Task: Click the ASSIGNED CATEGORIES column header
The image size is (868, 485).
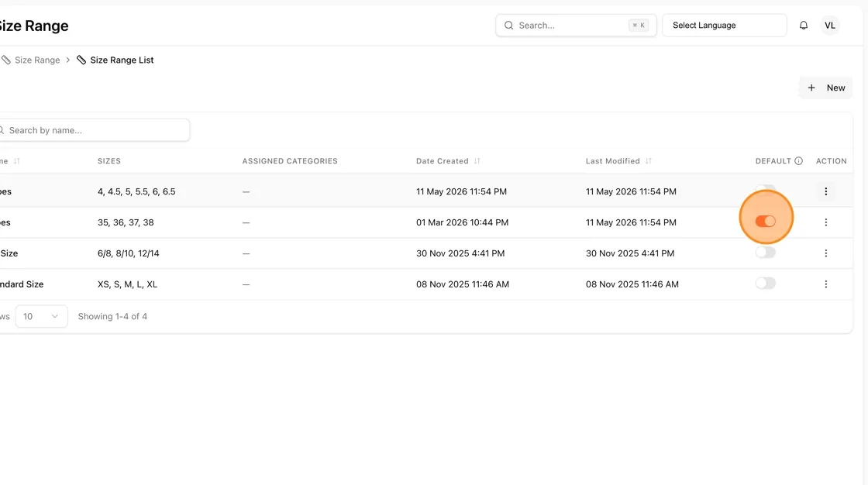Action: click(x=290, y=161)
